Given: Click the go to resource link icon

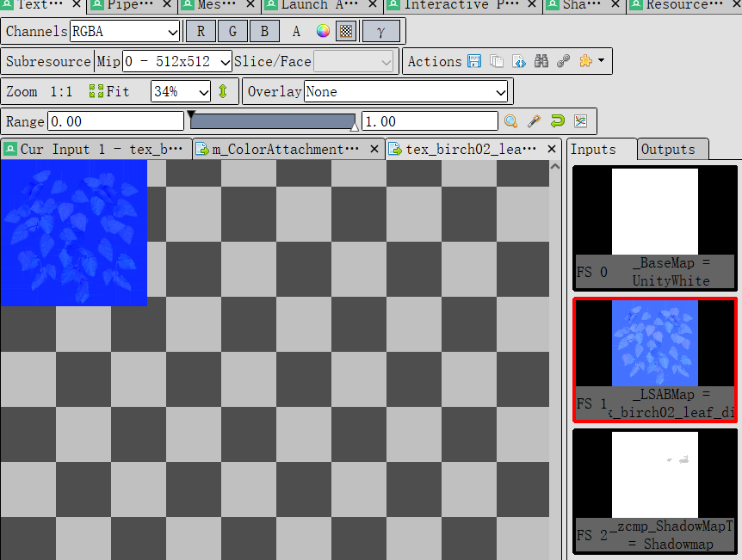Looking at the screenshot, I should coord(564,61).
